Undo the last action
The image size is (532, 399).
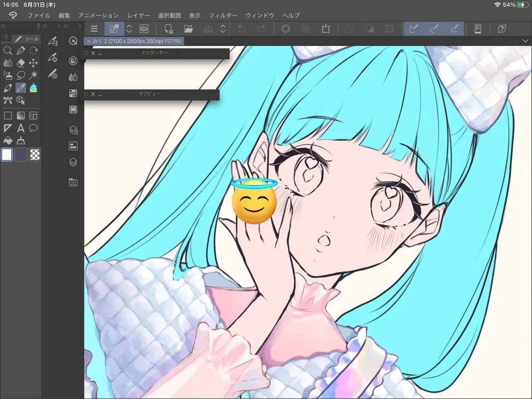(241, 29)
